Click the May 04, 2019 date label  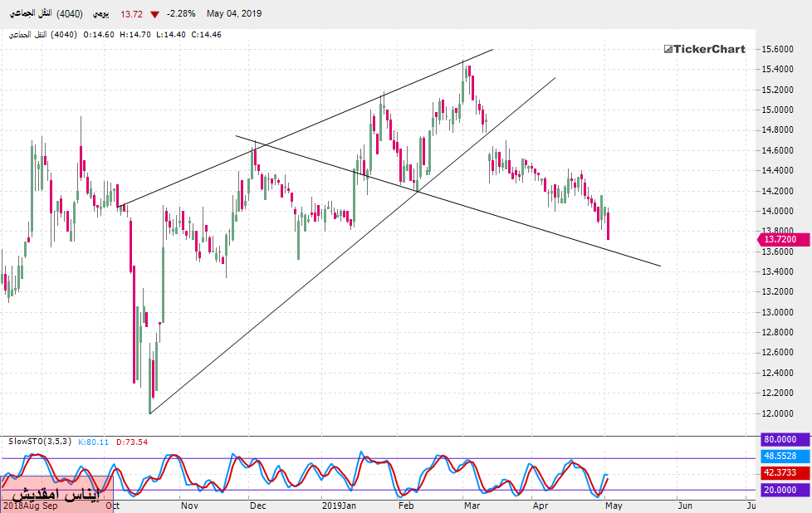[x=234, y=14]
